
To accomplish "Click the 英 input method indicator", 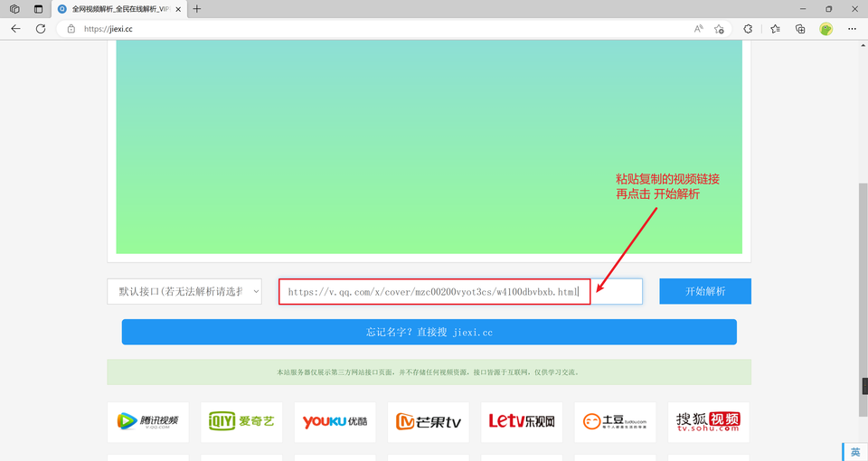I will pos(856,452).
